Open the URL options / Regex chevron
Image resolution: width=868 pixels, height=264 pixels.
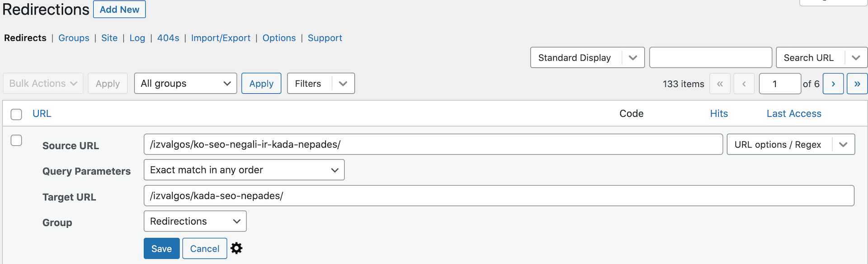[843, 144]
